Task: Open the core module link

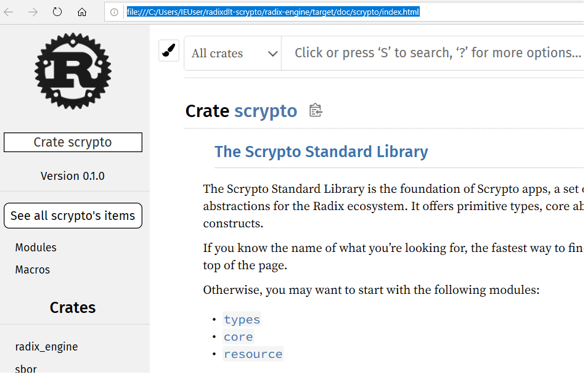Action: tap(239, 337)
